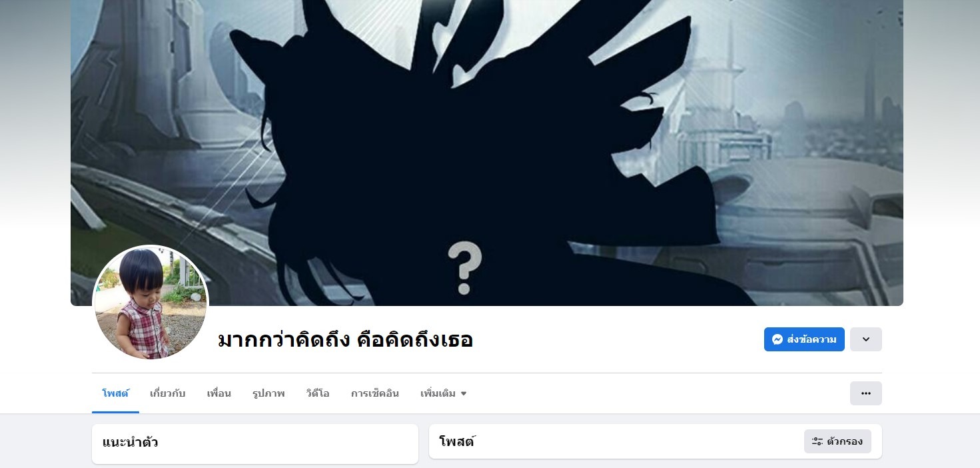Open the เกี่ยวกับ tab

(167, 393)
